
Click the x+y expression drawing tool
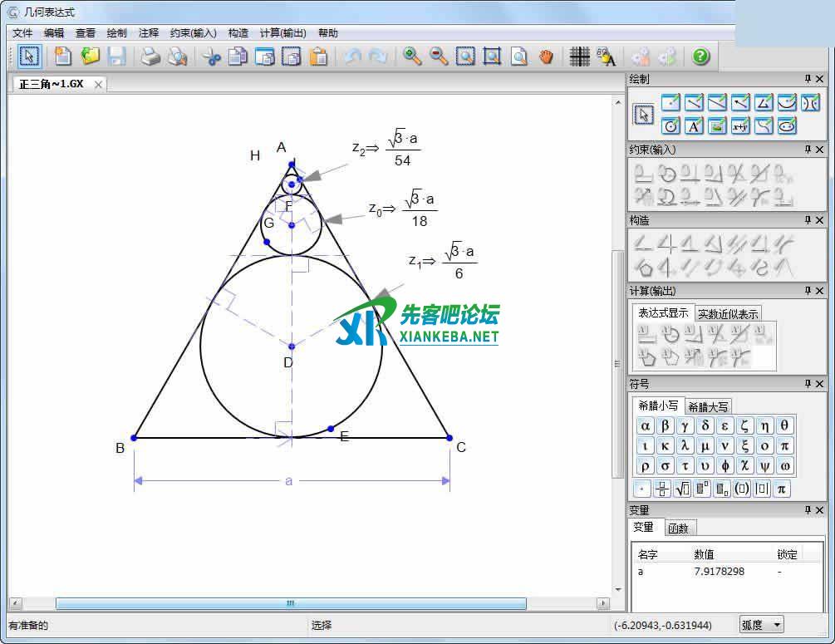point(740,125)
